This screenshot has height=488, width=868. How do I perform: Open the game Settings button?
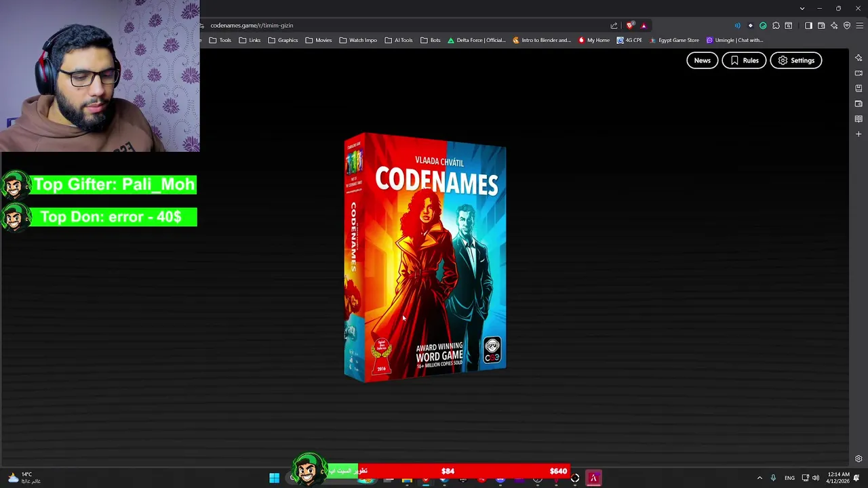[796, 60]
